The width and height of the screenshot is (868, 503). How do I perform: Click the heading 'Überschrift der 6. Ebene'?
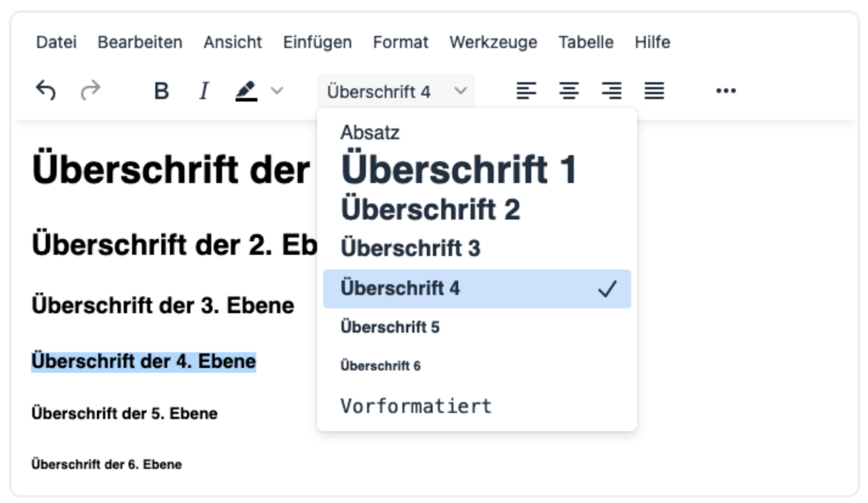click(x=107, y=465)
